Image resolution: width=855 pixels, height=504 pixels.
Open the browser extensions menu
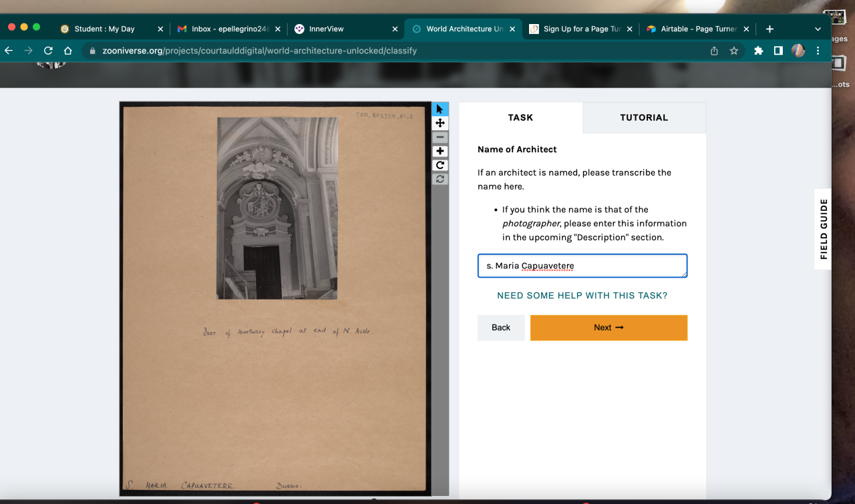click(x=758, y=51)
